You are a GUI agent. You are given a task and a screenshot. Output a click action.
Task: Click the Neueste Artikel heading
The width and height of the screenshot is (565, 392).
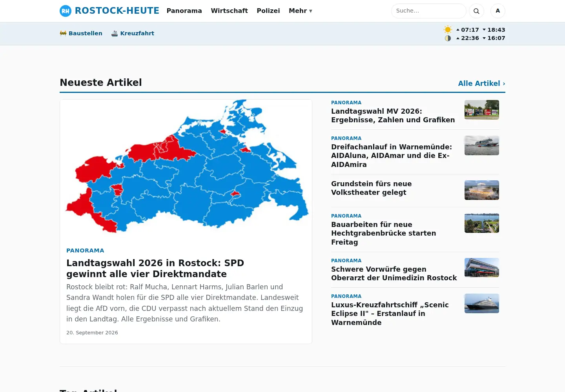101,82
